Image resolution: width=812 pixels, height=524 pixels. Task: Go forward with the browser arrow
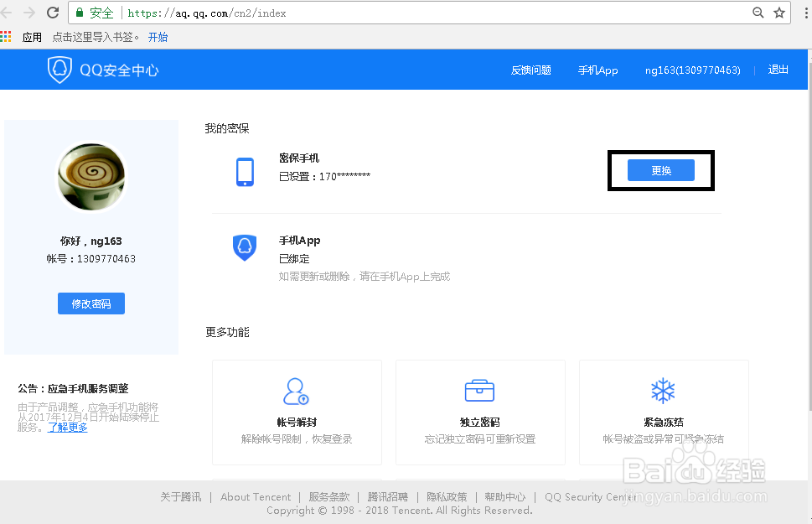pyautogui.click(x=29, y=13)
